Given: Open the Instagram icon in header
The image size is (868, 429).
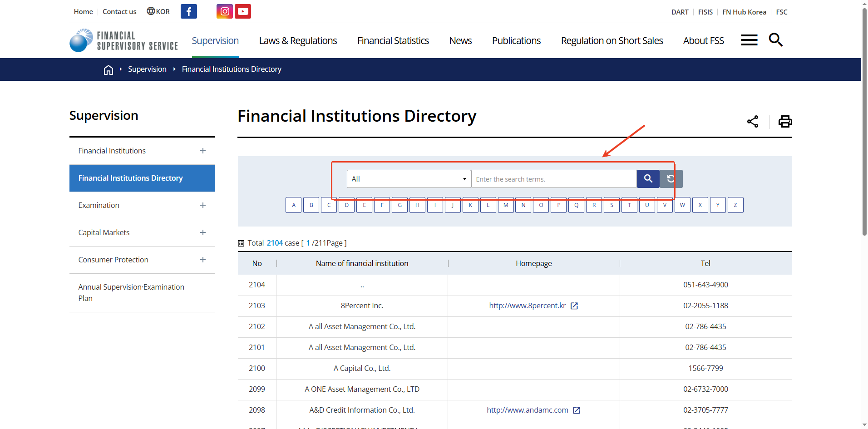Looking at the screenshot, I should coord(225,11).
